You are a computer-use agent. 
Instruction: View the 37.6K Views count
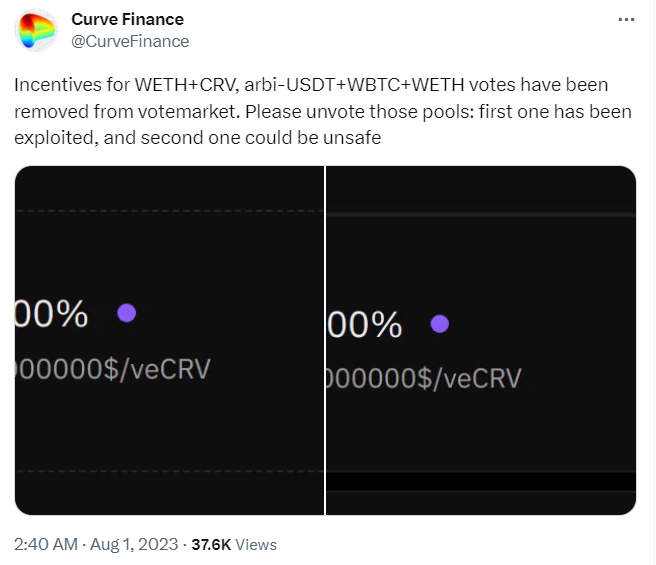pyautogui.click(x=234, y=545)
